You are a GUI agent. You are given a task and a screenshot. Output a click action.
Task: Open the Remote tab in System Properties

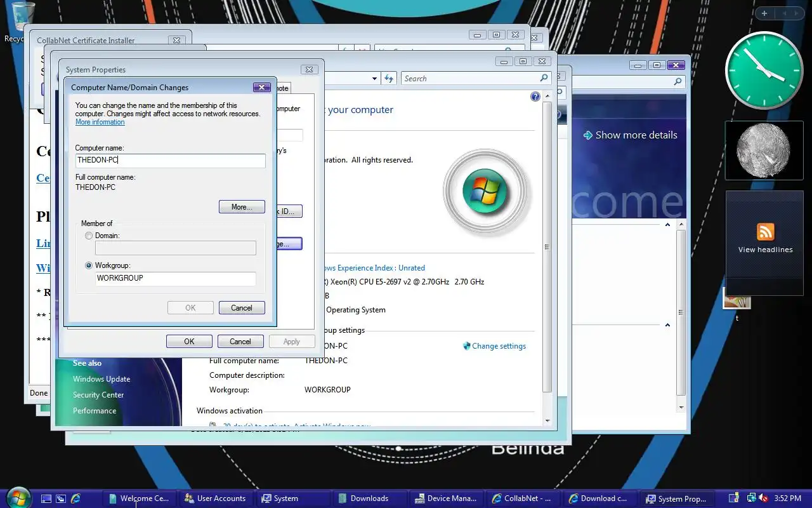[x=283, y=88]
